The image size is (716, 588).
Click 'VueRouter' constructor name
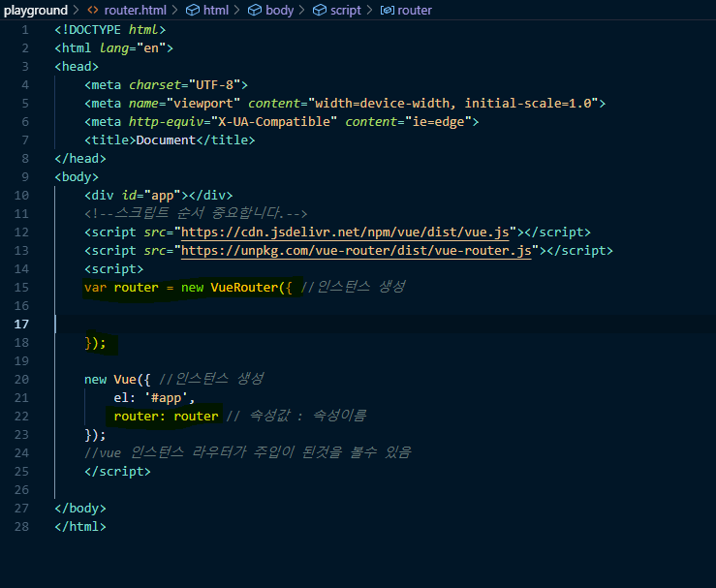coord(244,287)
